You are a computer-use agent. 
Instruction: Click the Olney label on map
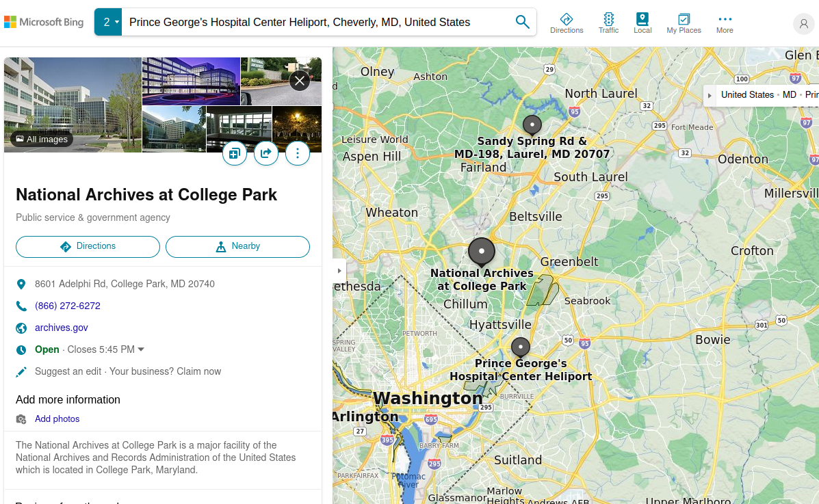pyautogui.click(x=377, y=72)
